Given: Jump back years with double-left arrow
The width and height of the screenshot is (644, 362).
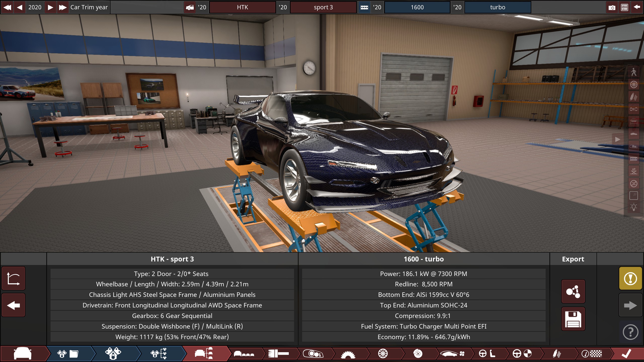Looking at the screenshot, I should [x=7, y=7].
